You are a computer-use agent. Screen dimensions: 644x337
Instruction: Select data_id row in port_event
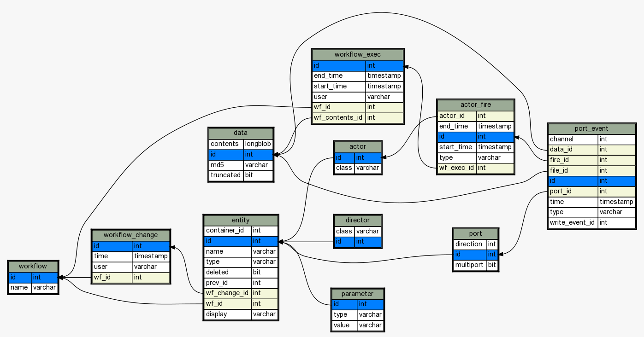592,150
